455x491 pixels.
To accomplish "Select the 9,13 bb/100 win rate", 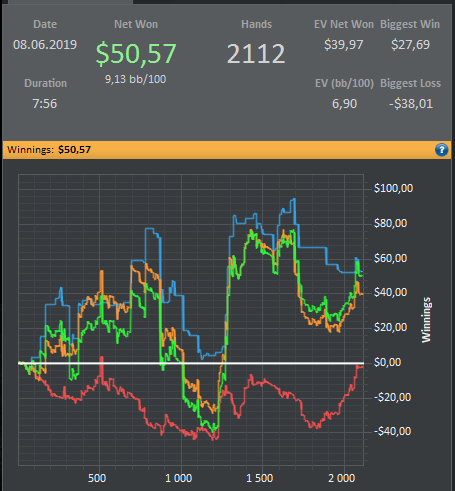I will tap(136, 79).
